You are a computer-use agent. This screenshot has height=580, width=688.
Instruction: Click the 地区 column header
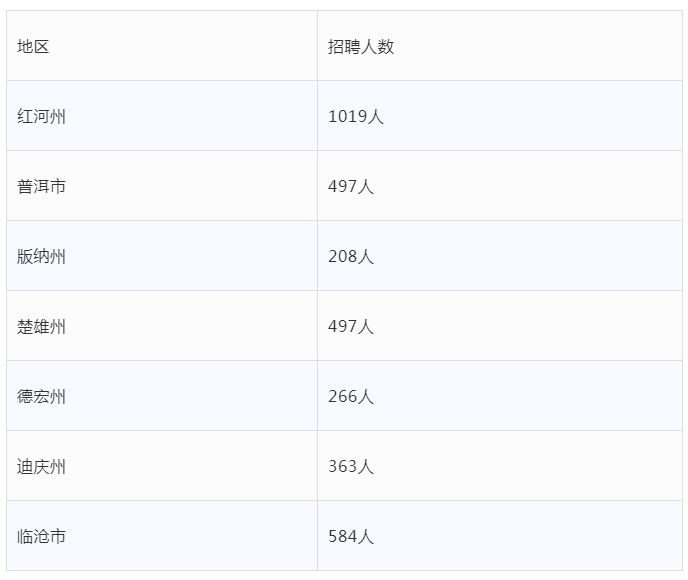(x=33, y=47)
